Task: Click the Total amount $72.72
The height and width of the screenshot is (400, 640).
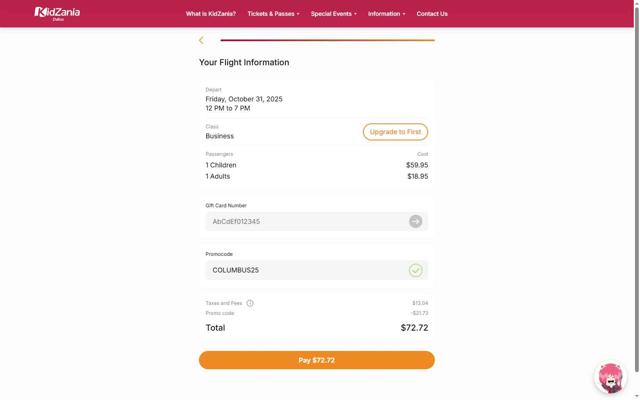Action: point(414,328)
